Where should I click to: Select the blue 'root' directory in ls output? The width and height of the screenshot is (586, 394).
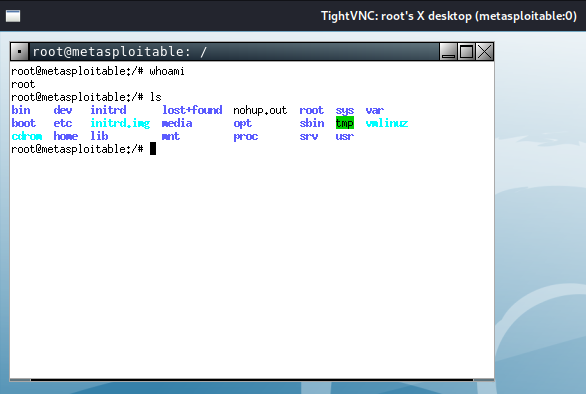[311, 110]
